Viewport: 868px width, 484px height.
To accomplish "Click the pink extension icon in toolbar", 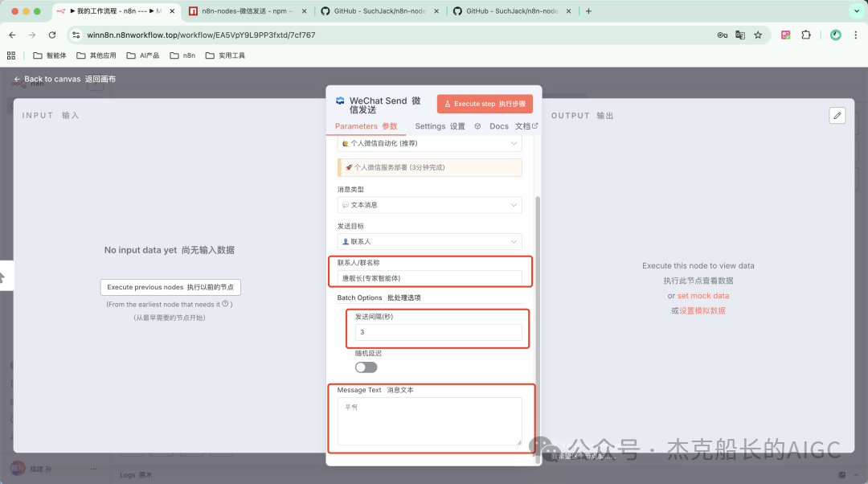I will [785, 35].
